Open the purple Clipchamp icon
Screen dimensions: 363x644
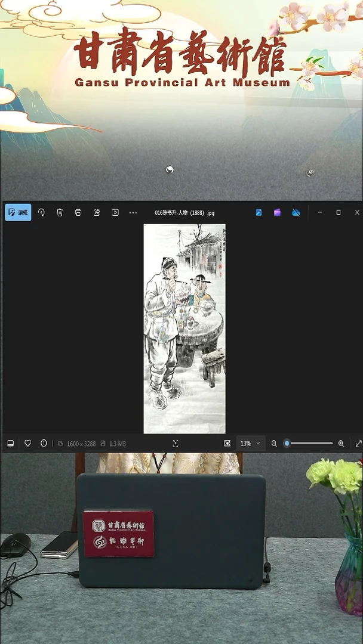point(278,212)
